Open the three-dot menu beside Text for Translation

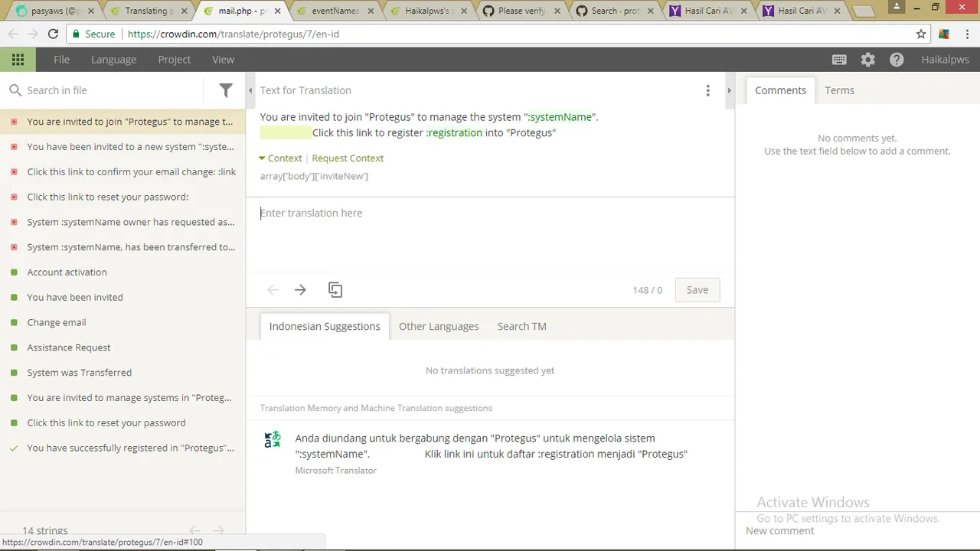tap(707, 90)
